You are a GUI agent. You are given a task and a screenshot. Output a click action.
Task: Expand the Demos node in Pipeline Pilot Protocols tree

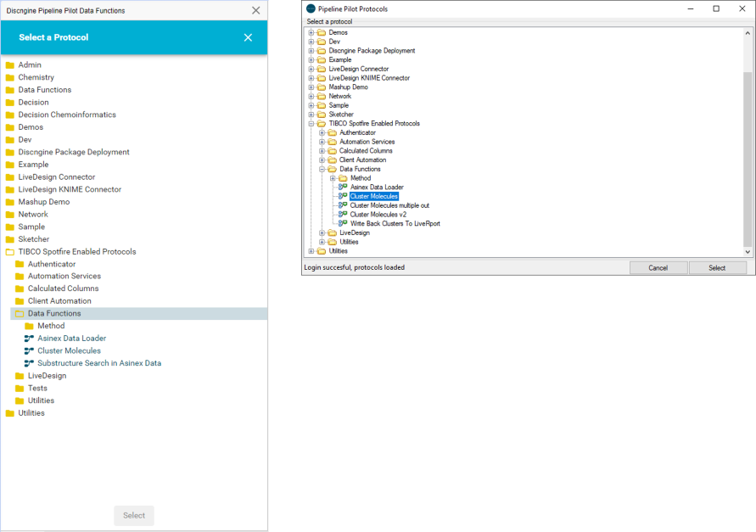pos(311,32)
